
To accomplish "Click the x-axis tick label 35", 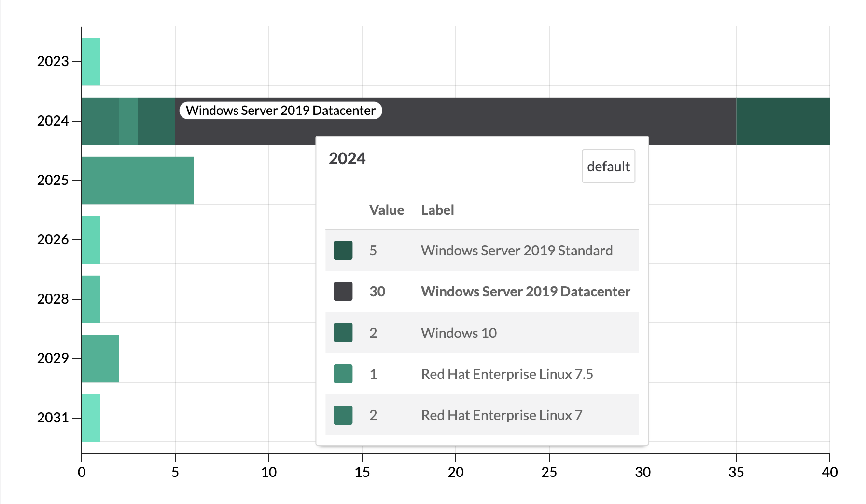I will (x=736, y=472).
